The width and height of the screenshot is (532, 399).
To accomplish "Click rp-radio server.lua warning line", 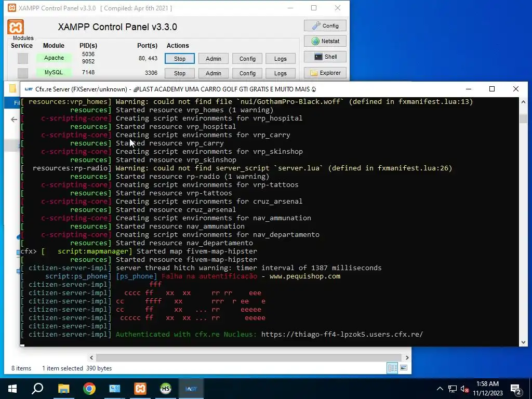I will (x=284, y=168).
